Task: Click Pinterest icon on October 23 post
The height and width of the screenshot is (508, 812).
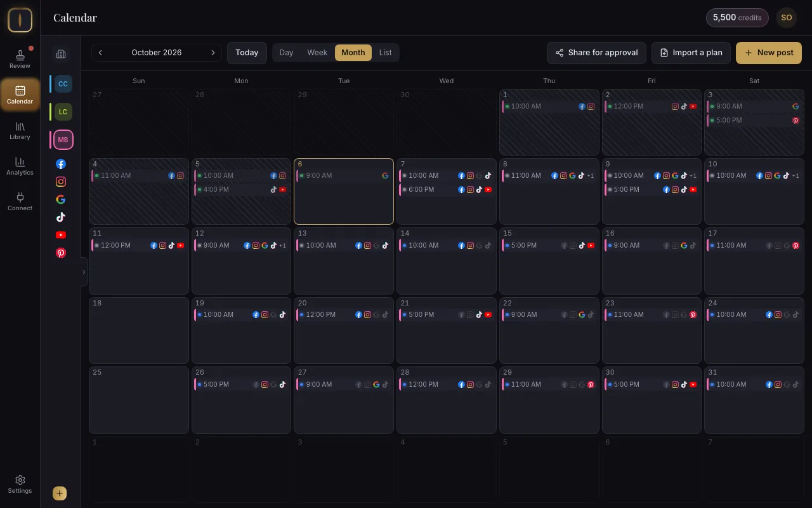Action: [x=693, y=315]
